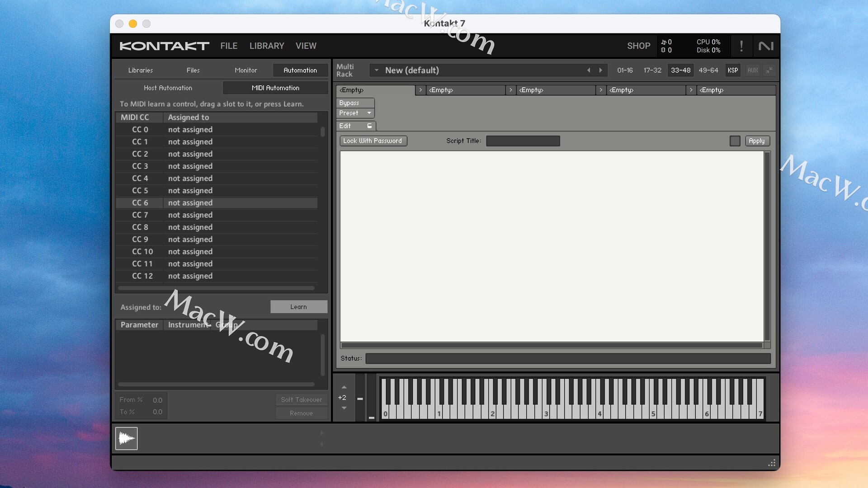Switch to the Files tab
The image size is (868, 488).
[x=193, y=70]
